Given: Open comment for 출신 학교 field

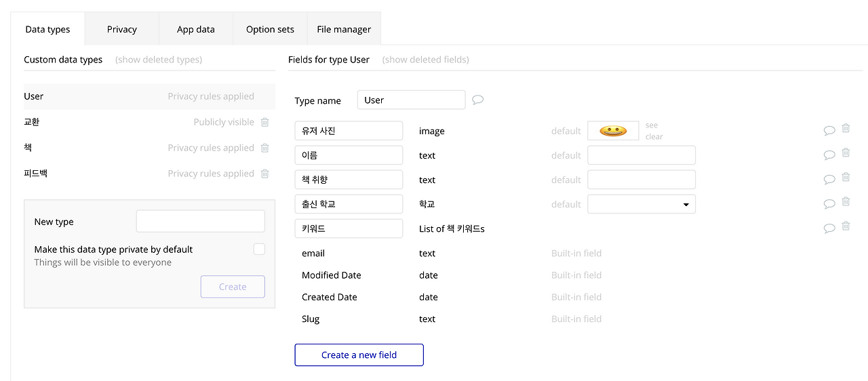Looking at the screenshot, I should click(829, 204).
